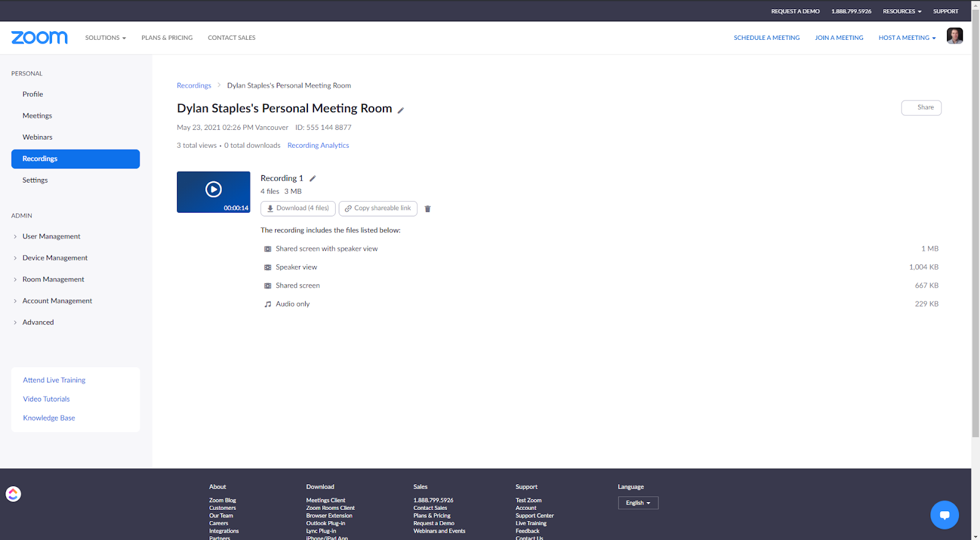Open Zoom Blog footer link
Viewport: 980px width, 540px height.
(222, 500)
